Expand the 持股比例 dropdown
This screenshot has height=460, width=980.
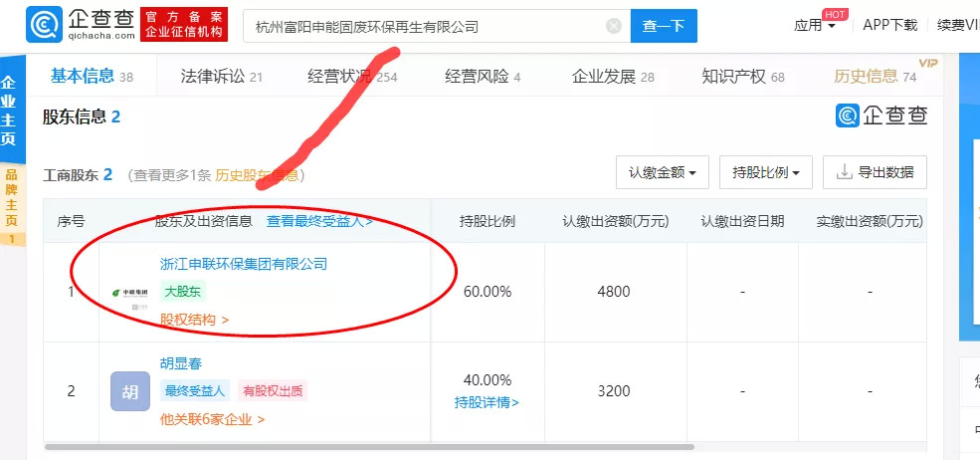[x=766, y=172]
